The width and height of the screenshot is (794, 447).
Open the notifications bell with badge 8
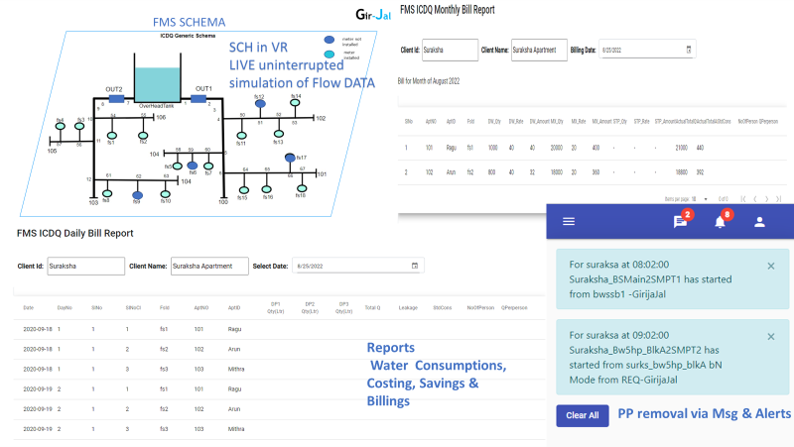[720, 222]
